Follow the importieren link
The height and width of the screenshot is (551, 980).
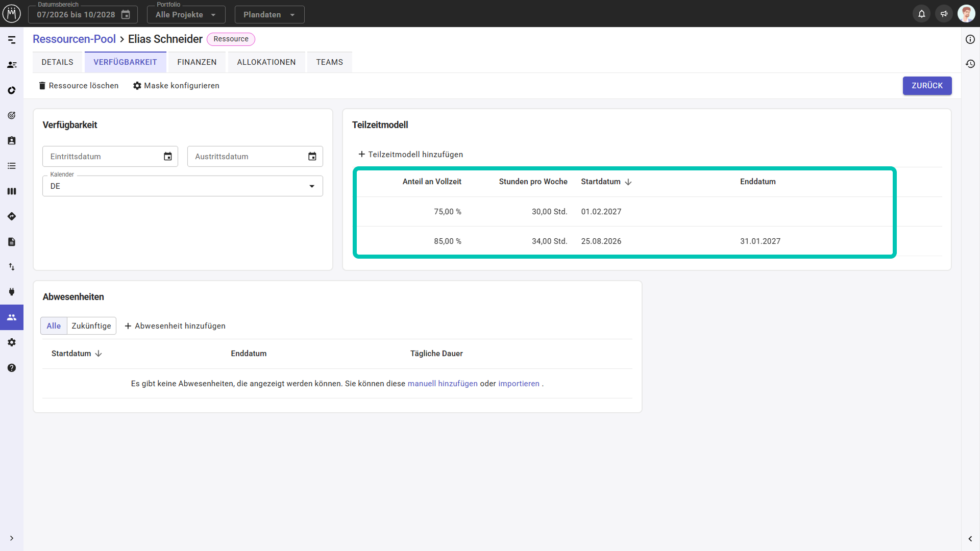[x=519, y=384]
